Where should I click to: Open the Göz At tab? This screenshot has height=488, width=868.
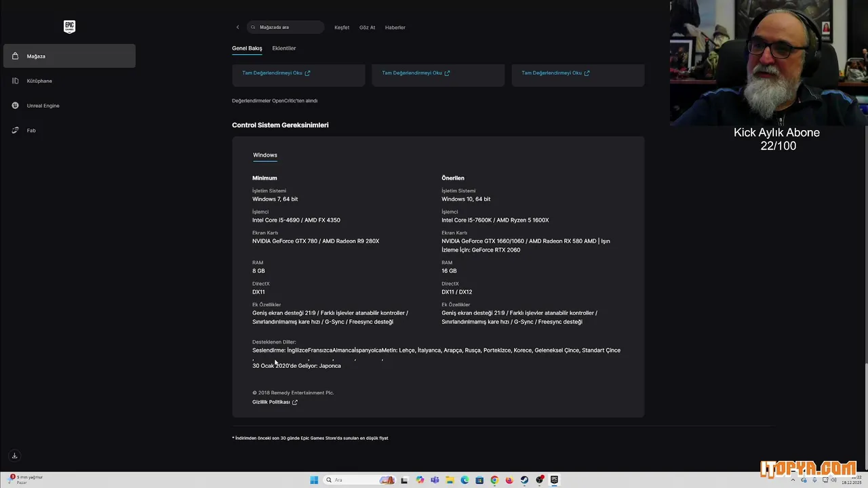367,27
